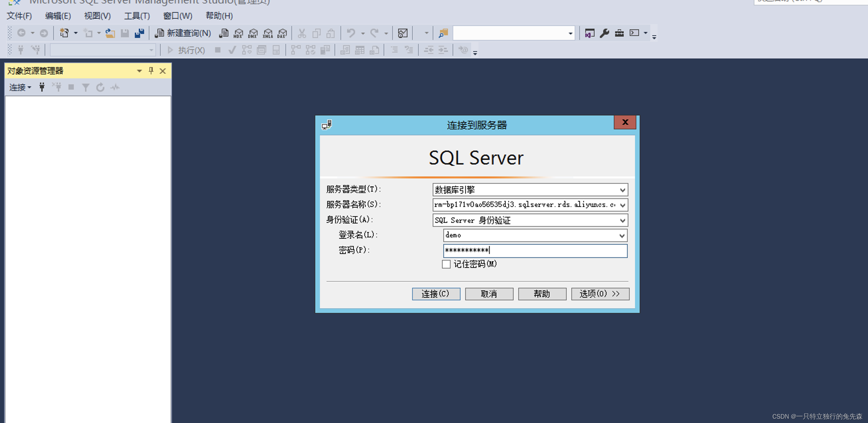Click into the password (密码) field
The image size is (868, 423).
(535, 251)
